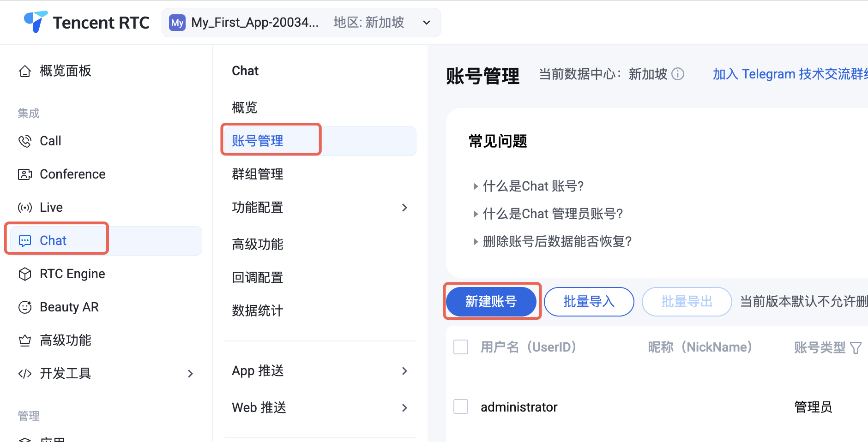Click the 批量导入 button
868x442 pixels.
[589, 302]
